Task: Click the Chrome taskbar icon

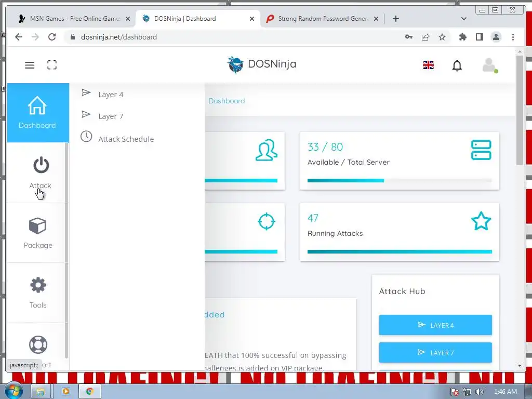Action: point(90,391)
